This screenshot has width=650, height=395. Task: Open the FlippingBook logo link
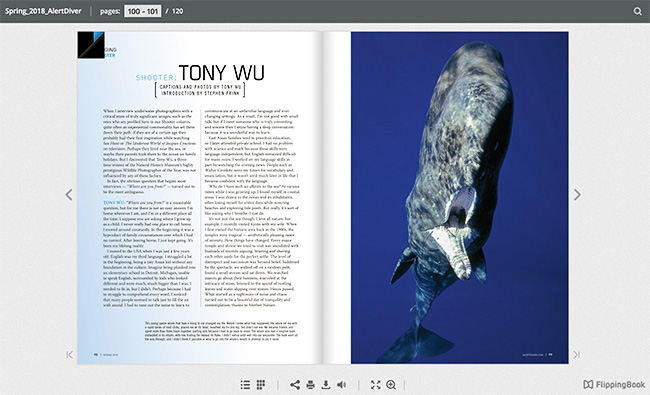click(614, 385)
